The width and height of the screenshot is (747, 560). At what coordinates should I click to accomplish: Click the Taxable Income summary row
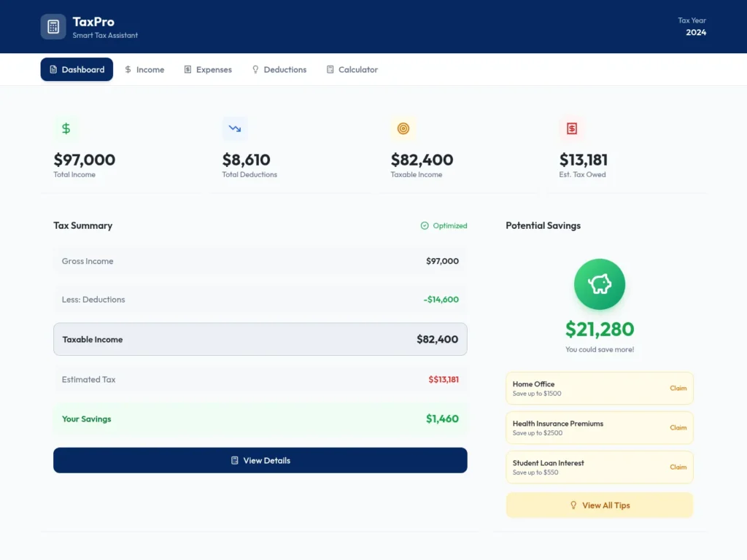tap(260, 339)
